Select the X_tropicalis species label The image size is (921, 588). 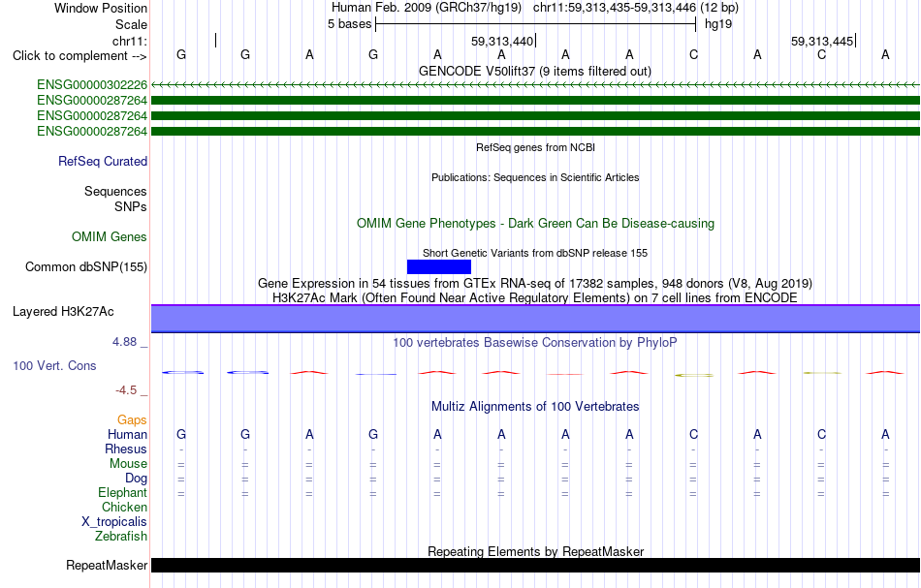click(114, 522)
